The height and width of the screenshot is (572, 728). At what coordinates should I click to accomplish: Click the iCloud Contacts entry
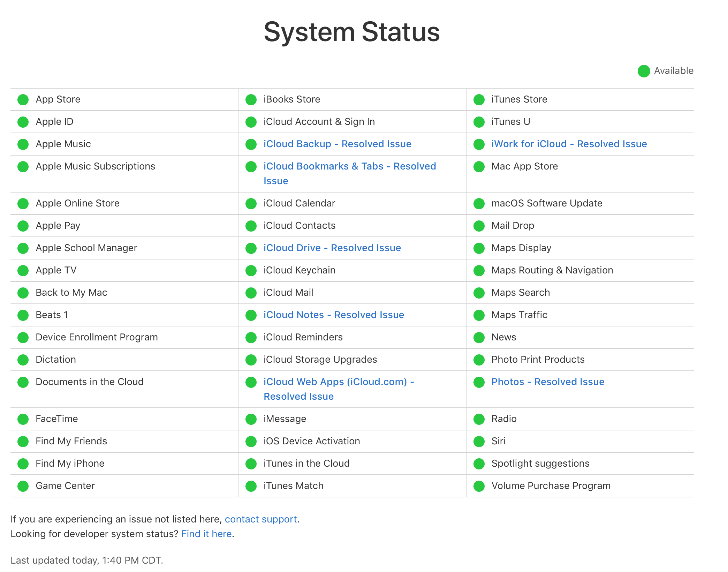pos(299,226)
